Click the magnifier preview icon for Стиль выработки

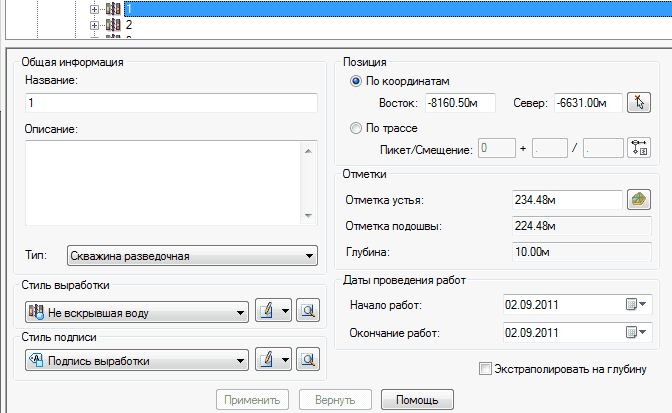click(307, 313)
